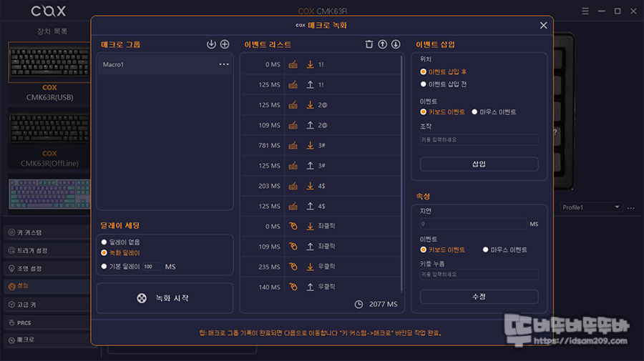The width and height of the screenshot is (644, 361).
Task: Select 기본 딜레이 delay setting
Action: (120, 267)
